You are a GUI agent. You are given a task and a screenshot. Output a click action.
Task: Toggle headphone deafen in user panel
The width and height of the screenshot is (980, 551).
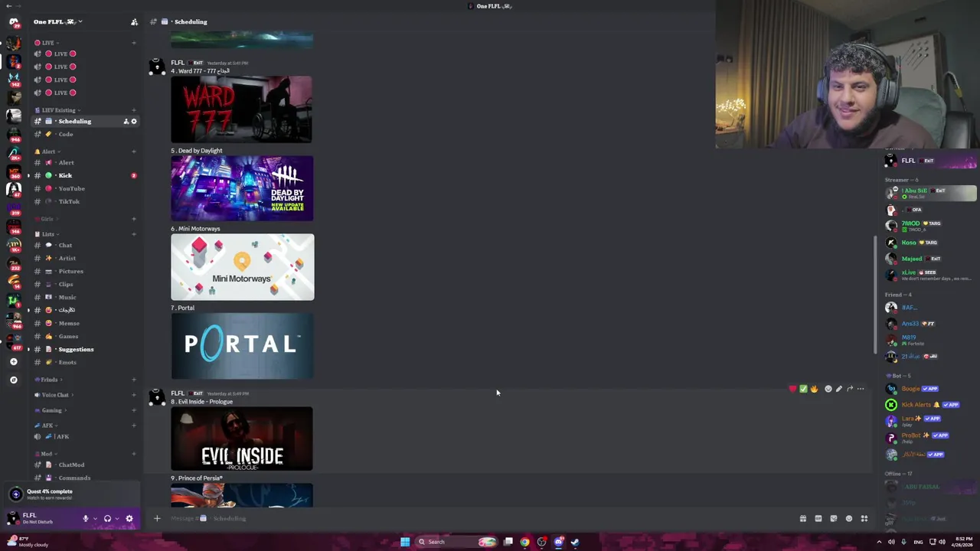[x=107, y=518]
